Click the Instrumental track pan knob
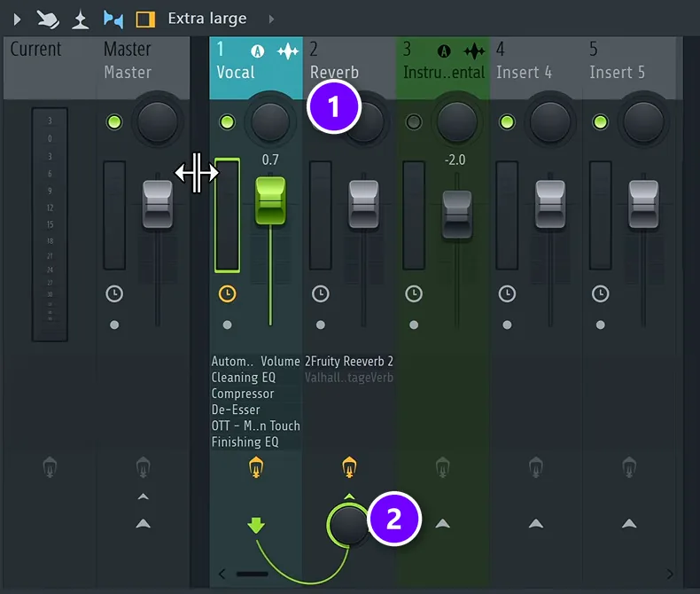 click(x=456, y=121)
